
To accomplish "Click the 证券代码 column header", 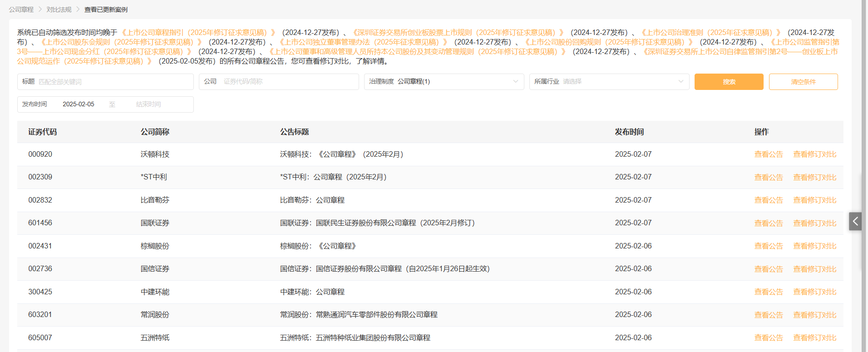I will point(43,132).
